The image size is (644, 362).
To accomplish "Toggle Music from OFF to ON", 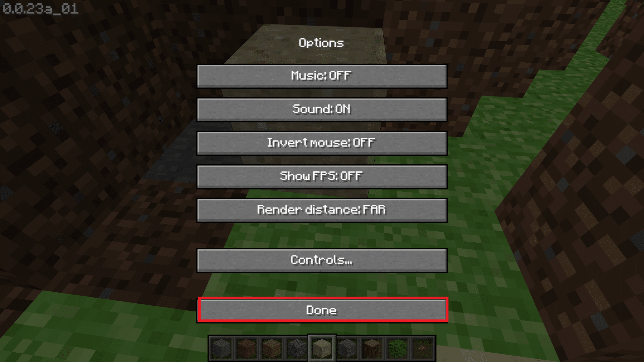I will (322, 75).
